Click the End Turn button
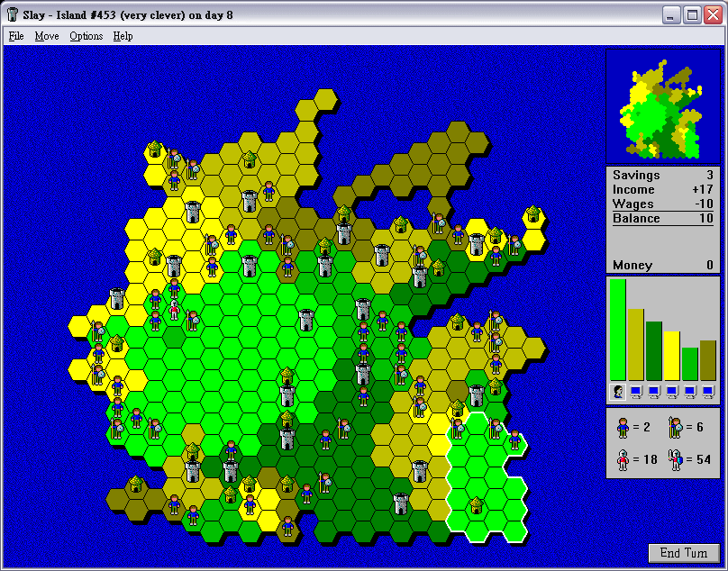Screen dimensions: 728x571 click(x=684, y=553)
